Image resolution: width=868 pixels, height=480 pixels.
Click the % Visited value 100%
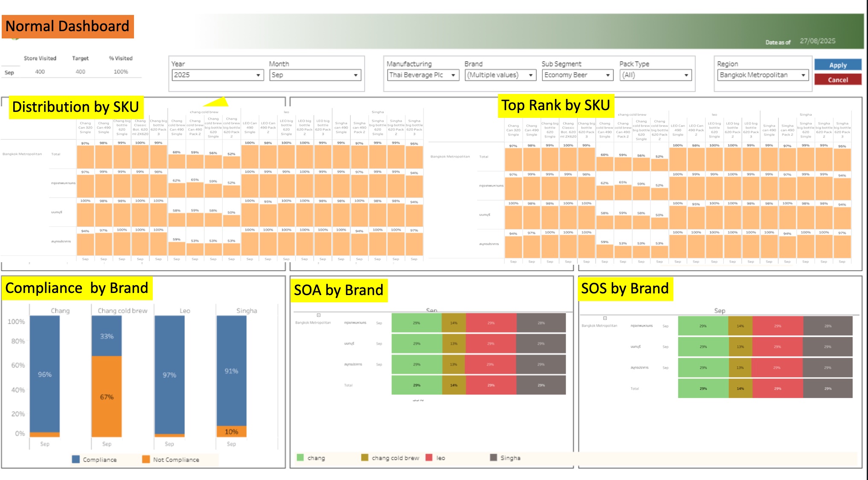[x=121, y=72]
